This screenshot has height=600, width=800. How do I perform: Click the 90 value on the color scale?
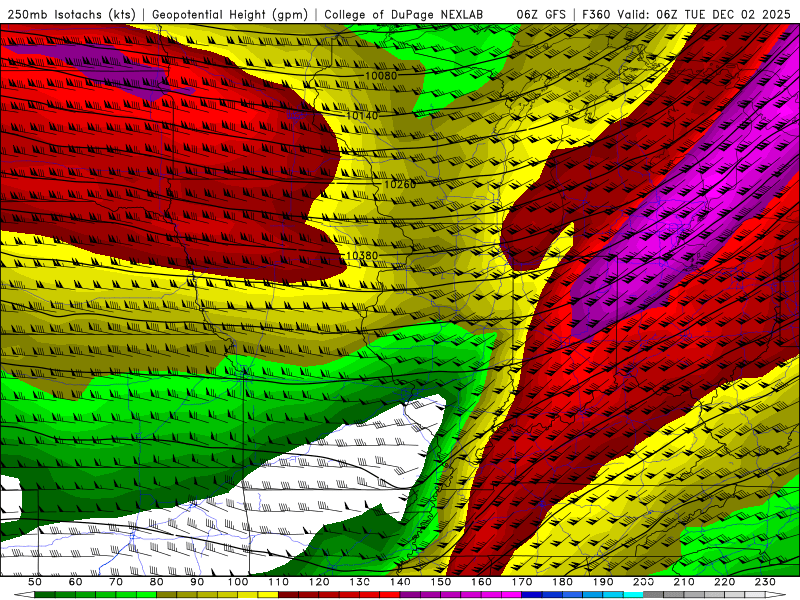197,582
